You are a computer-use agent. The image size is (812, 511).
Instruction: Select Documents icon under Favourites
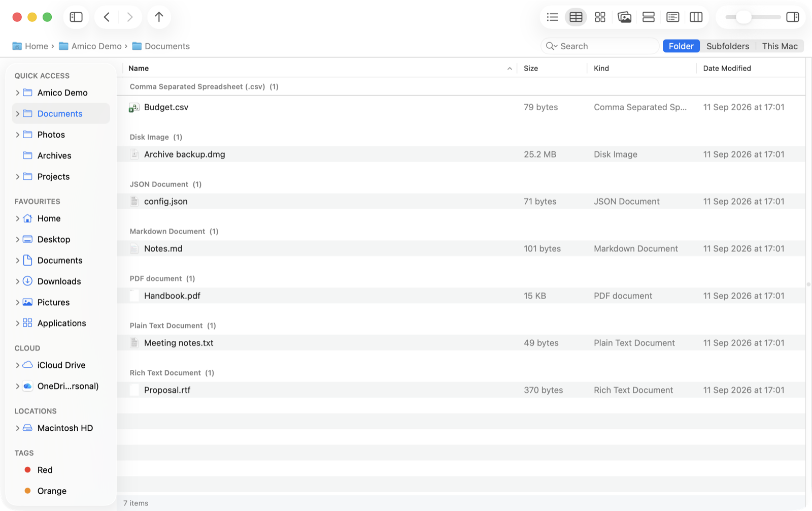(x=28, y=260)
